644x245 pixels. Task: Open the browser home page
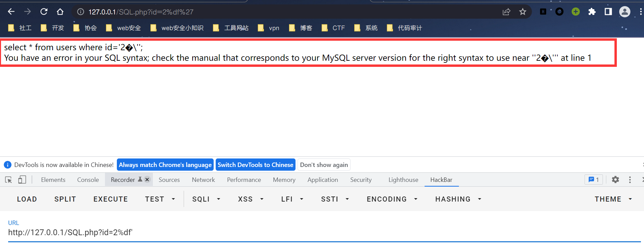tap(60, 12)
